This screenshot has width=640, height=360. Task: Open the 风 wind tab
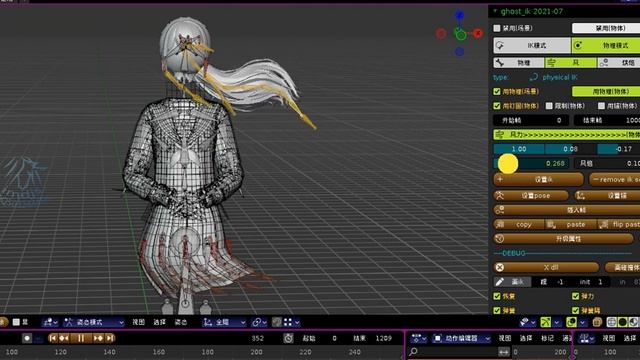571,63
